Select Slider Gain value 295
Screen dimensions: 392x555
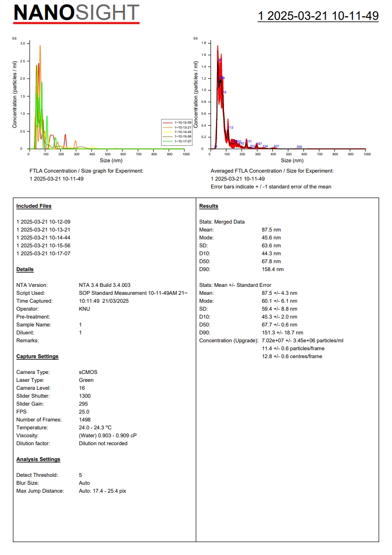click(x=84, y=404)
